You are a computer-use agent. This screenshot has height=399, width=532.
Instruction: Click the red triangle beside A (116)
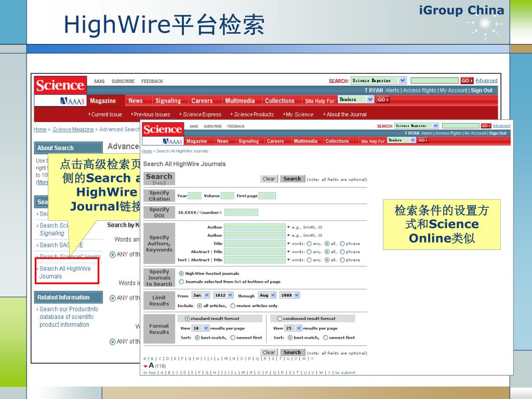145,366
